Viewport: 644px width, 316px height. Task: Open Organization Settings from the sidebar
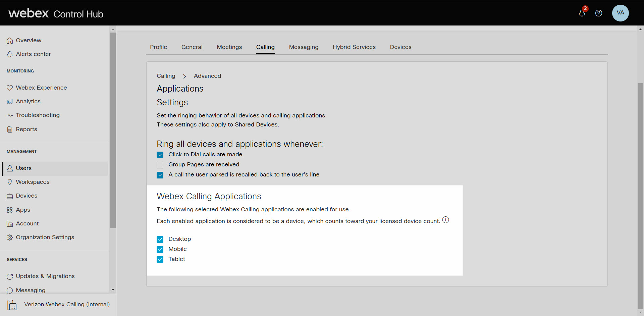click(x=45, y=237)
